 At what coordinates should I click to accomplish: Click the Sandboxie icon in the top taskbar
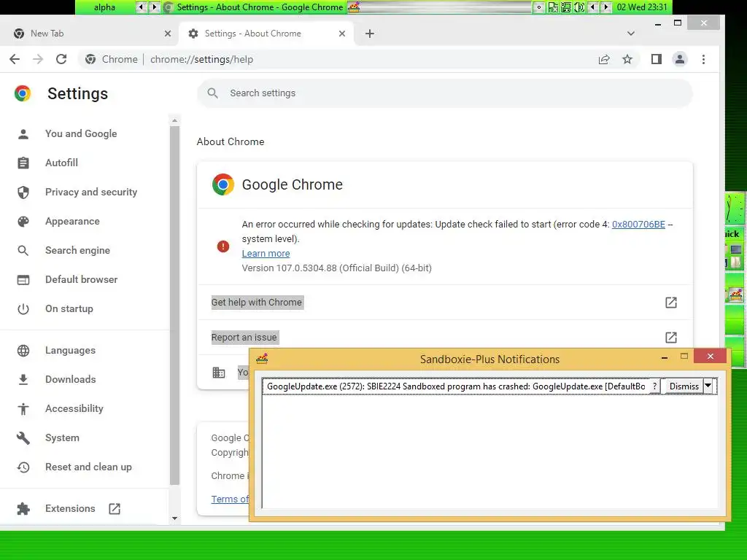354,7
